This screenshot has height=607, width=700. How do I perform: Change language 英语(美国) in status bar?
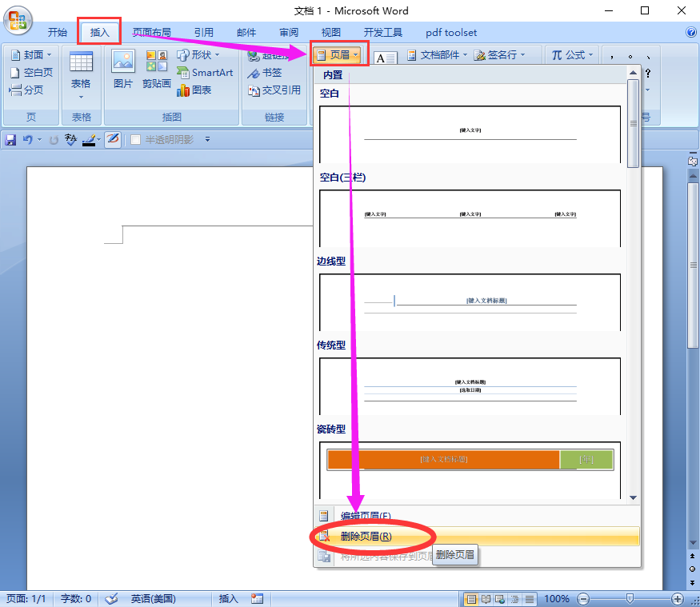click(153, 598)
